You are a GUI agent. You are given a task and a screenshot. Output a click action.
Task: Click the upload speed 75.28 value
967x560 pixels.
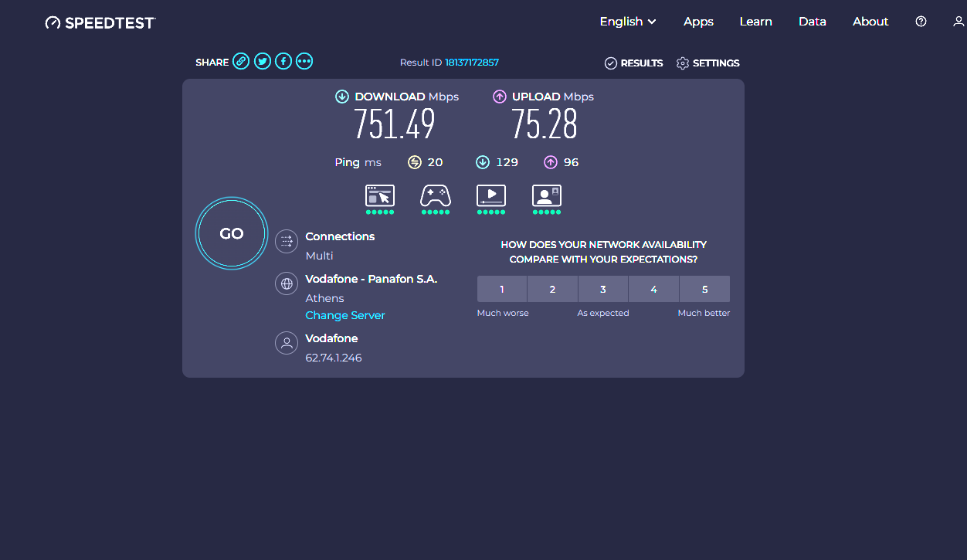545,124
